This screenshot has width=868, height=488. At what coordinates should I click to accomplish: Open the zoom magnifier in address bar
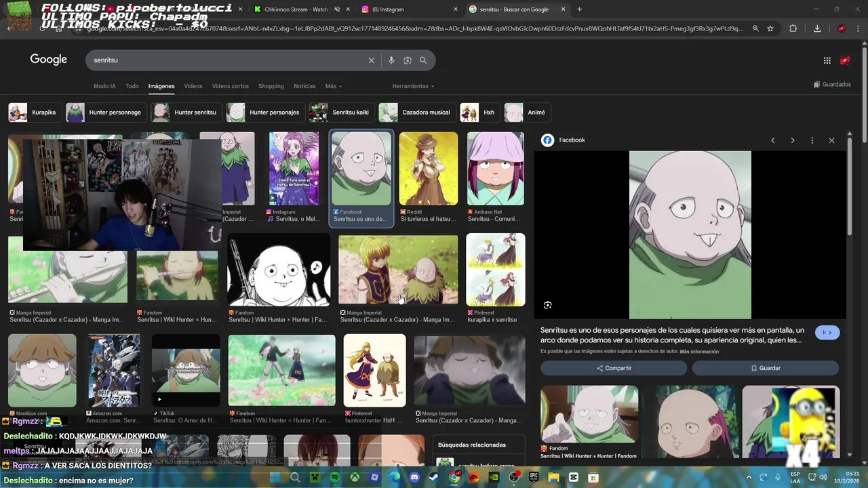coord(755,28)
